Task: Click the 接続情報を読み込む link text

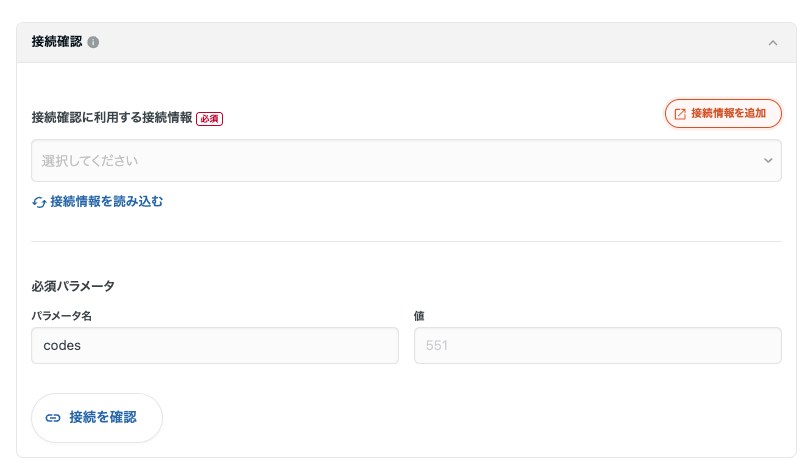Action: pyautogui.click(x=106, y=202)
